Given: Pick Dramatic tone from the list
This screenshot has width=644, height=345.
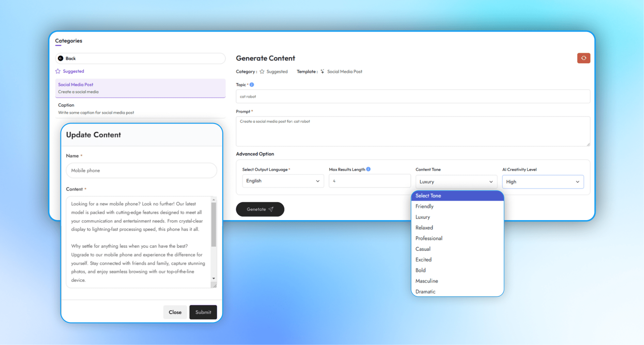Looking at the screenshot, I should point(425,292).
